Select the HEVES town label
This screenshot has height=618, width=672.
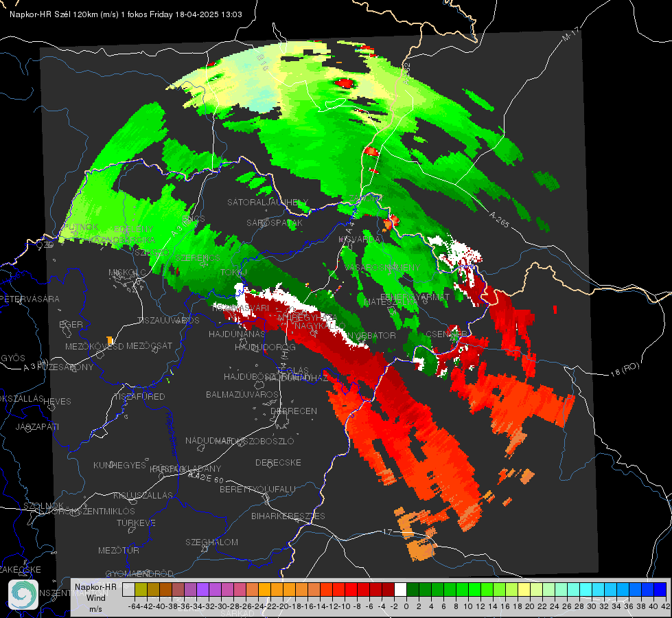click(58, 402)
